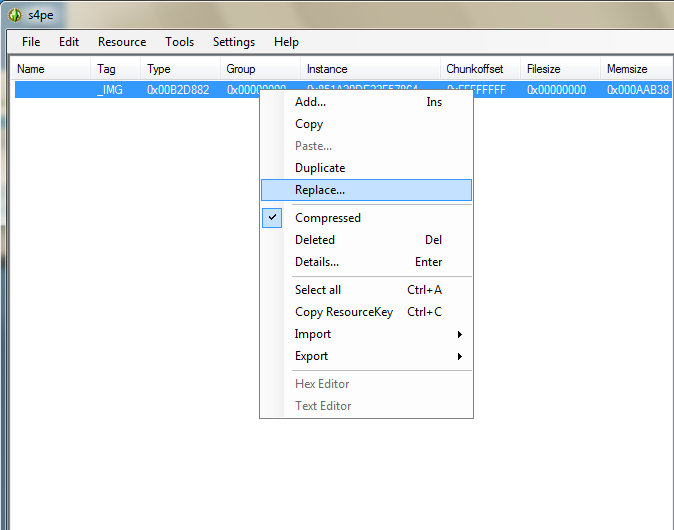
Task: Click Duplicate in the context menu
Action: point(320,168)
